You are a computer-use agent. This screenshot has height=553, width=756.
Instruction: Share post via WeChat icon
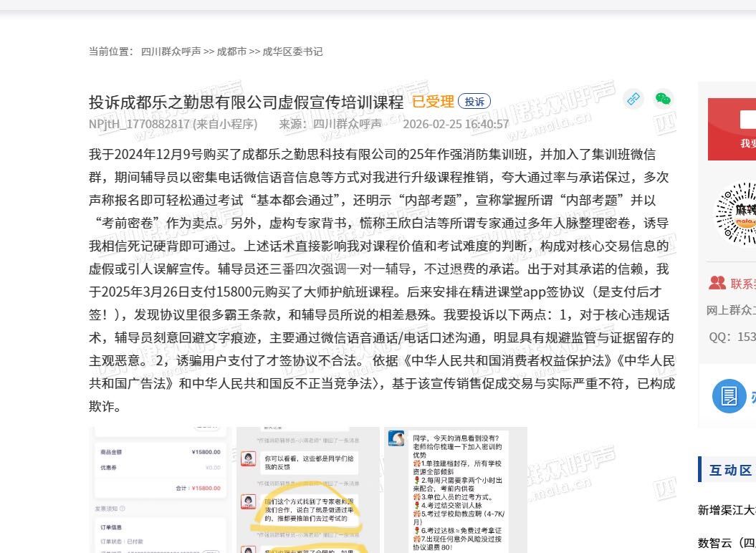point(664,99)
